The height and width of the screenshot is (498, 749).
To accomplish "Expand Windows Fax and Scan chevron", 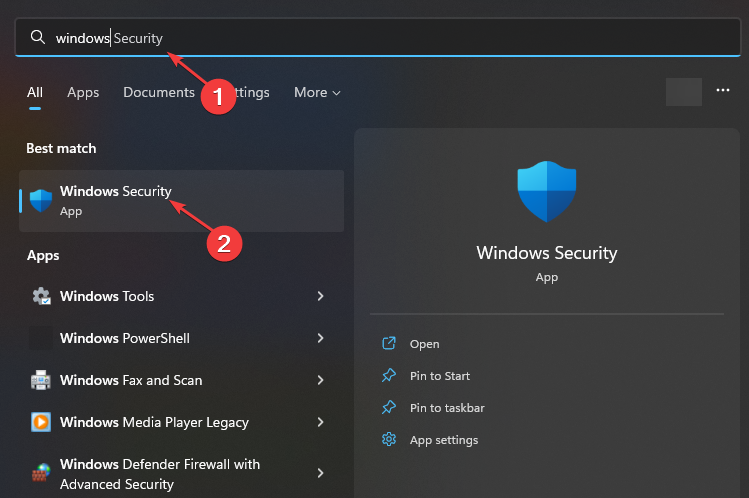I will [x=321, y=380].
